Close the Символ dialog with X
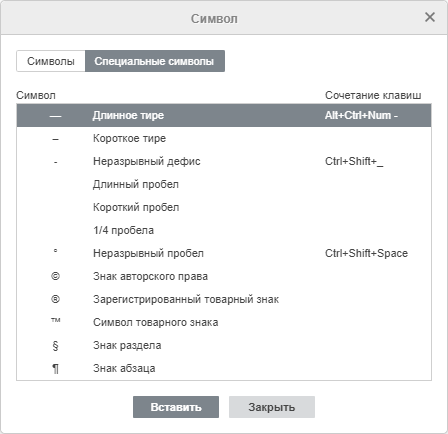Image resolution: width=448 pixels, height=434 pixels. click(x=430, y=17)
